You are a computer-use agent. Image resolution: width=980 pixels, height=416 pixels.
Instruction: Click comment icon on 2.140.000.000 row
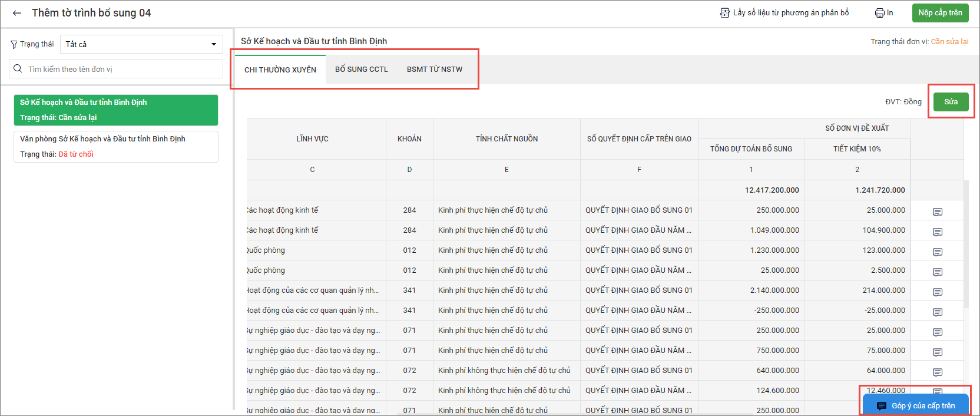point(937,292)
